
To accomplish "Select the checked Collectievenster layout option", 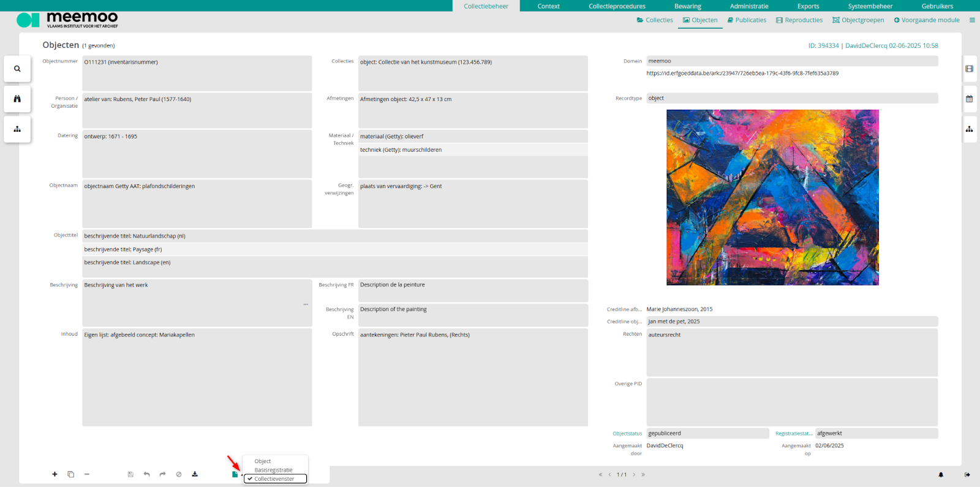I will coord(275,479).
